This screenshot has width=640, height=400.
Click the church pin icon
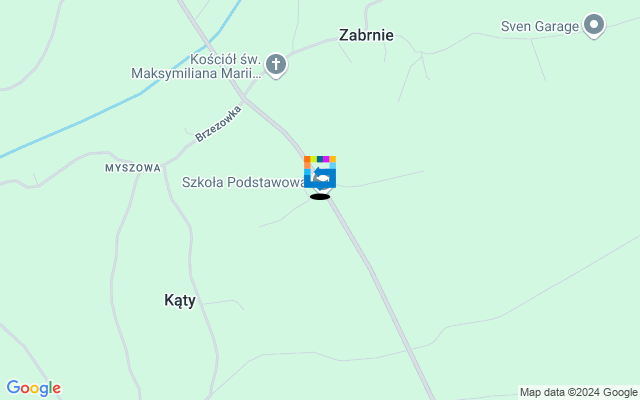tap(276, 65)
